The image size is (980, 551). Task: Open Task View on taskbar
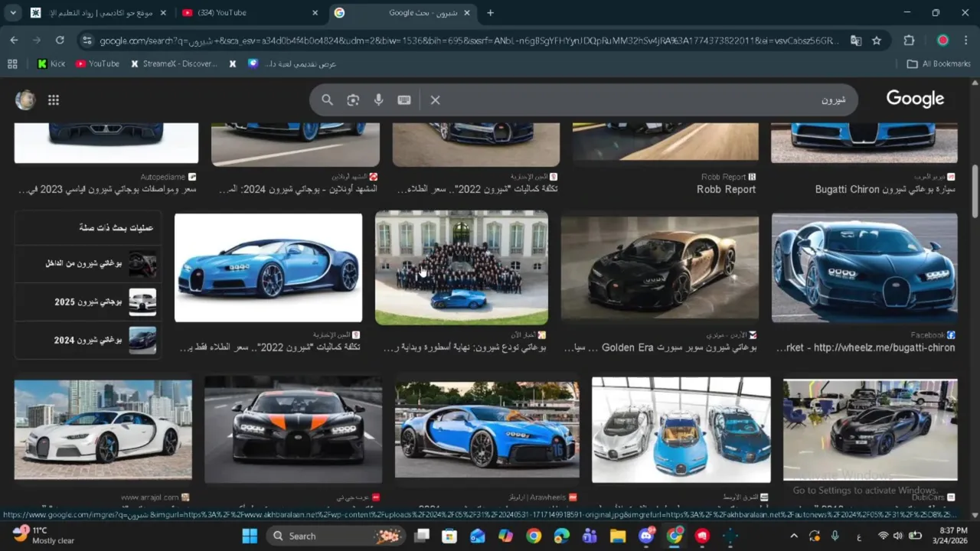coord(422,536)
